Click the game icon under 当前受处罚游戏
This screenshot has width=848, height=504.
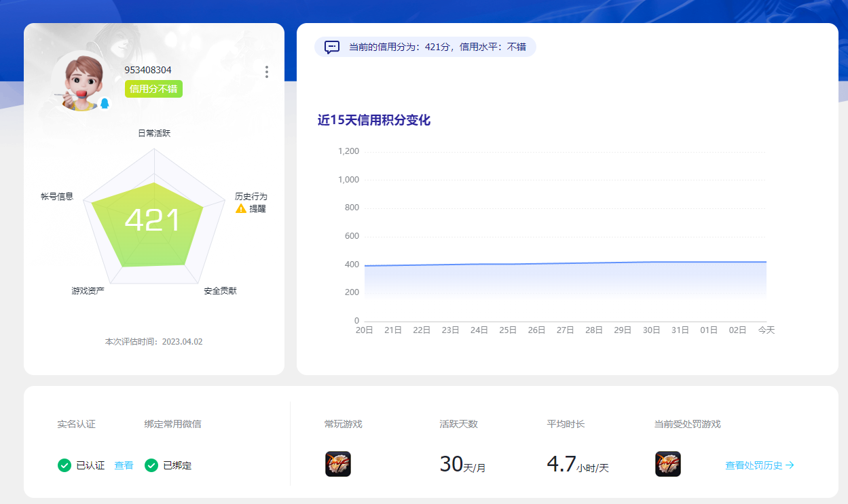(667, 464)
